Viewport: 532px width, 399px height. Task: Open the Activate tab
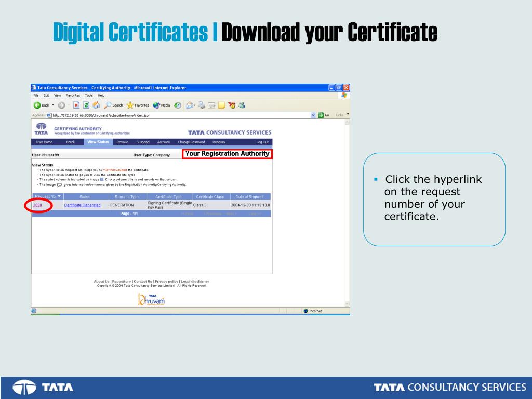pos(164,142)
